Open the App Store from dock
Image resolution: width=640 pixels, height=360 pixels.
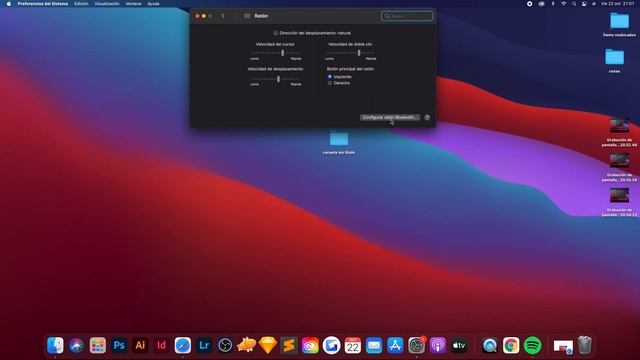tap(395, 346)
